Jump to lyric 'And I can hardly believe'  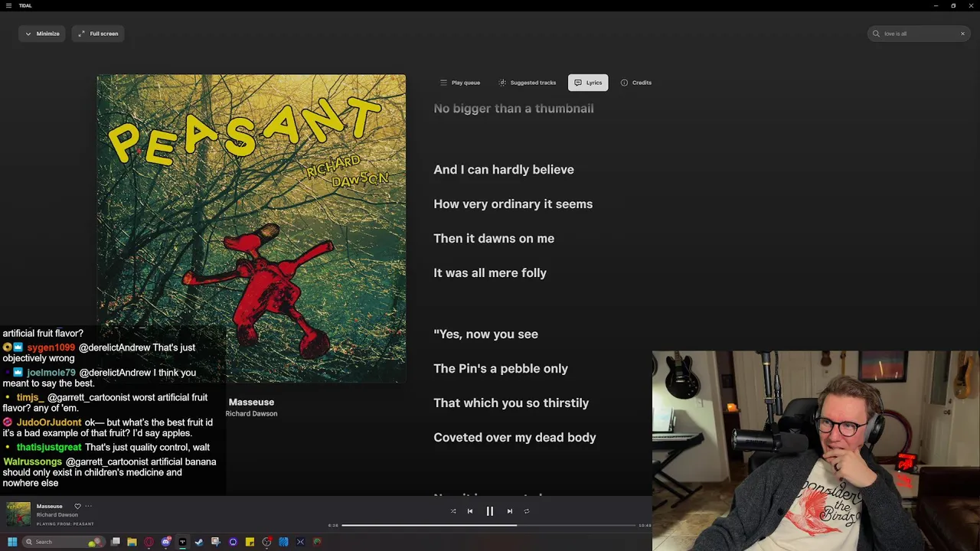pos(504,170)
